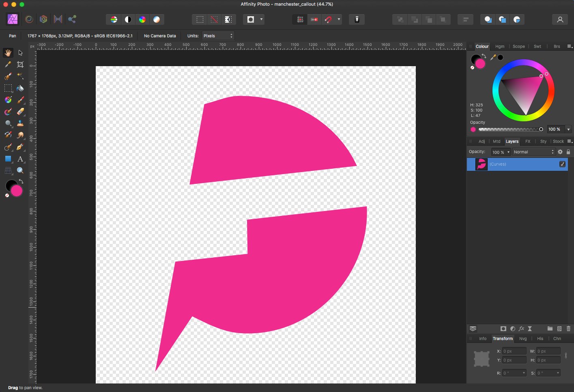Switch to the FX tab
Screen dimensions: 574x392
tap(528, 141)
